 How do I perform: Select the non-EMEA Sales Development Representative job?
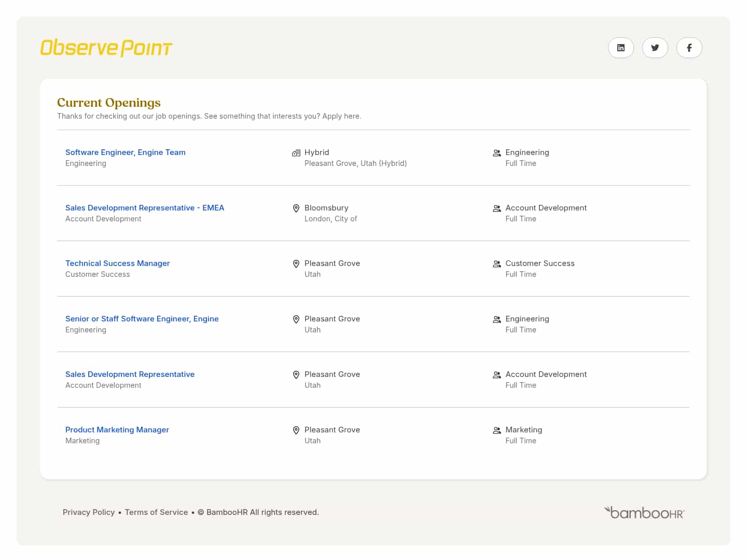coord(130,374)
